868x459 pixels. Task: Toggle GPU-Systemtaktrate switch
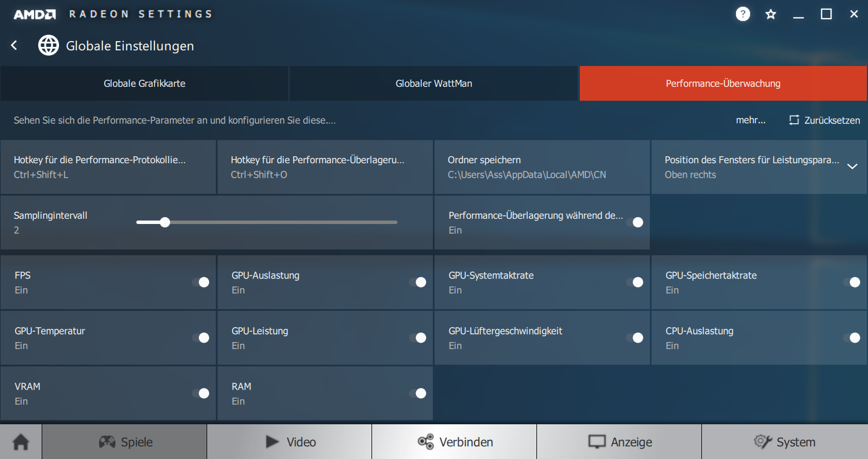click(x=634, y=282)
